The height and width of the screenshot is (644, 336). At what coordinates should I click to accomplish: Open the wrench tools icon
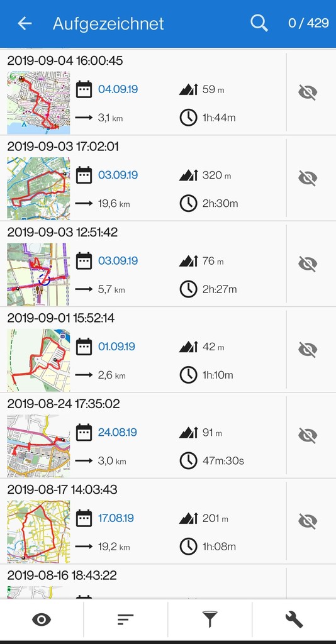pos(294,619)
